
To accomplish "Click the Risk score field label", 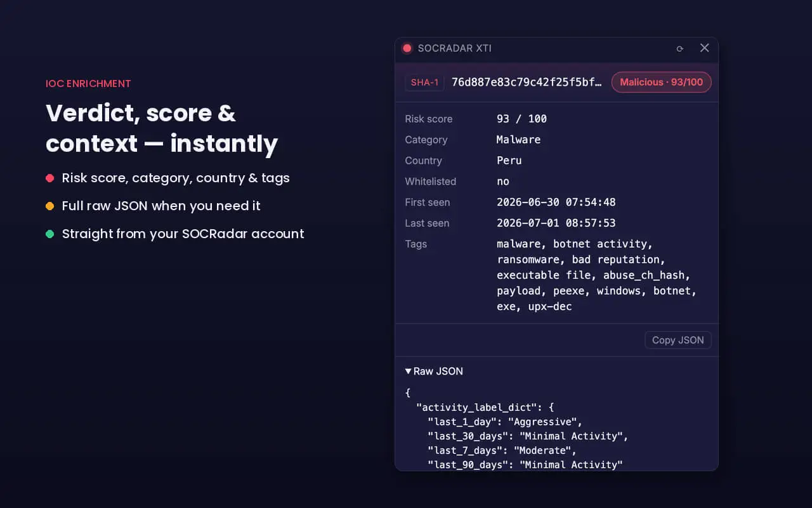I will (429, 119).
